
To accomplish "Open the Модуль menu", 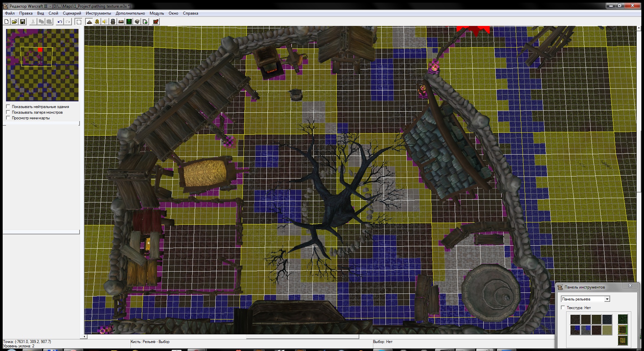I will click(157, 13).
